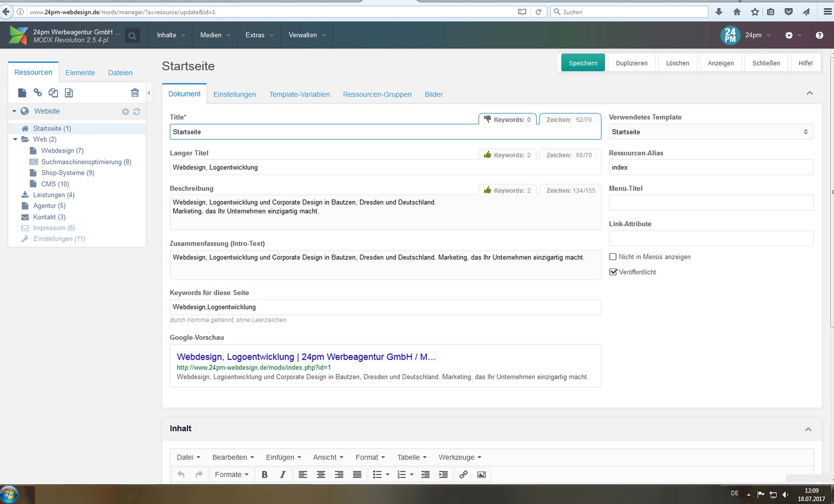
Task: Collapse the Web (2) folder in tree
Action: click(15, 139)
